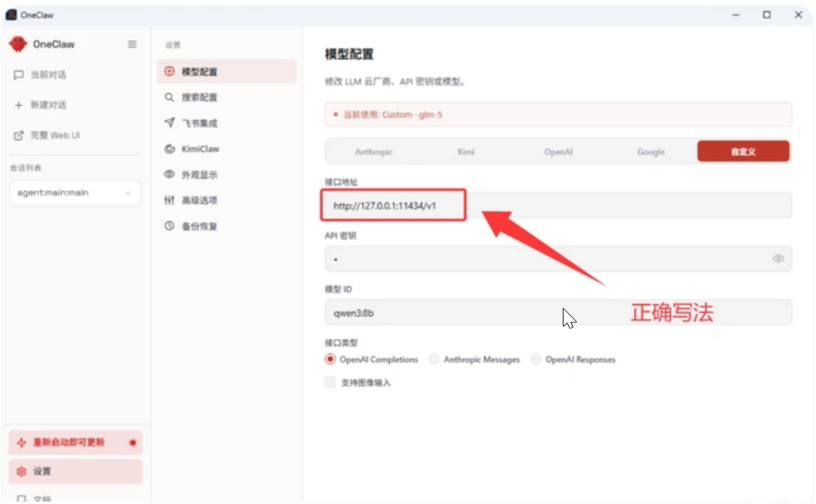Open the current conversation chat icon
The image size is (816, 504).
pyautogui.click(x=19, y=75)
